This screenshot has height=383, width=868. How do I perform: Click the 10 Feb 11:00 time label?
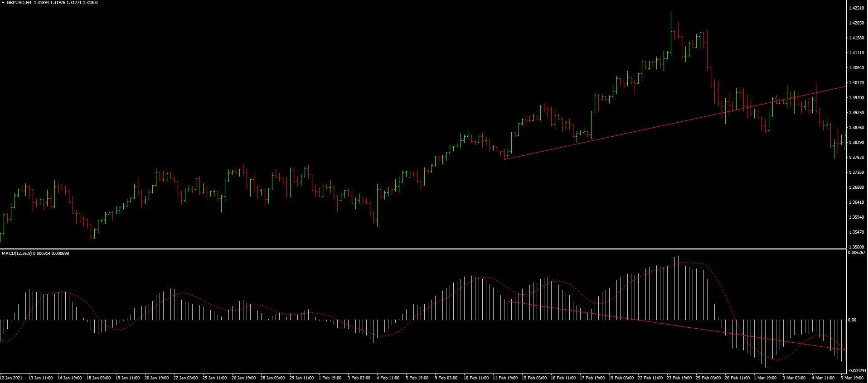pyautogui.click(x=475, y=378)
